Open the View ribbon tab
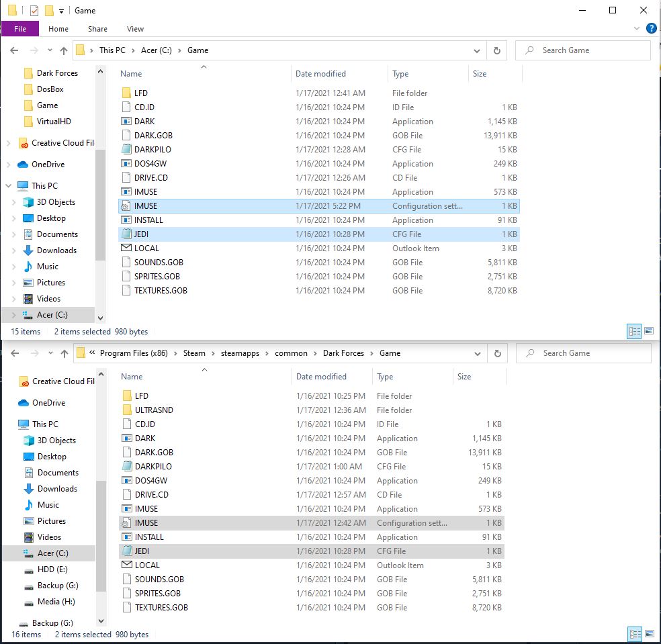 click(135, 29)
